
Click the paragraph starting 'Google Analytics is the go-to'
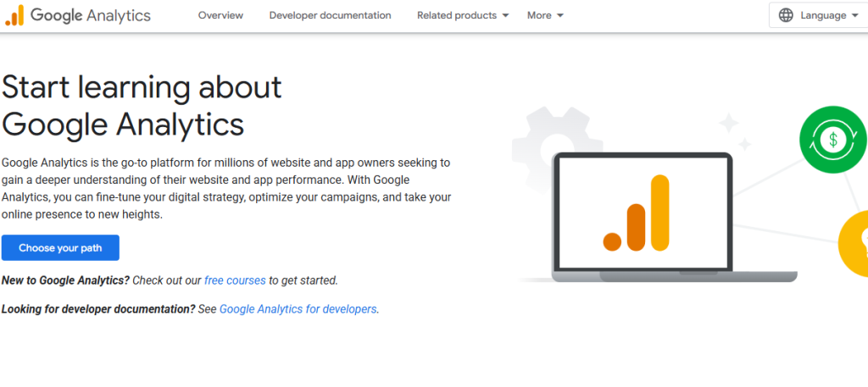pos(226,189)
